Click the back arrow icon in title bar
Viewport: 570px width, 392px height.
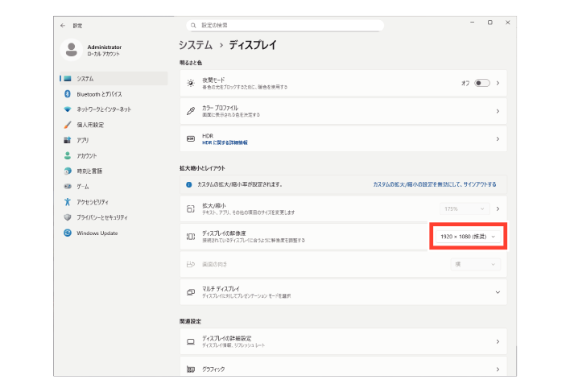(x=63, y=25)
